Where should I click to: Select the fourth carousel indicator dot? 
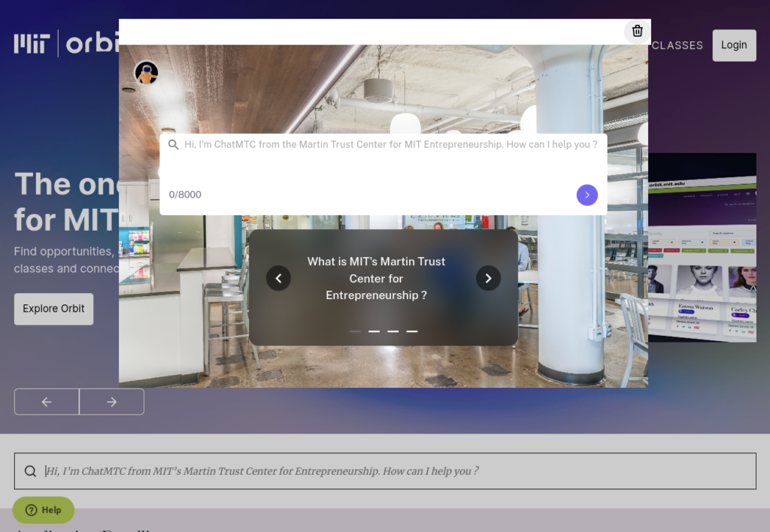tap(411, 331)
